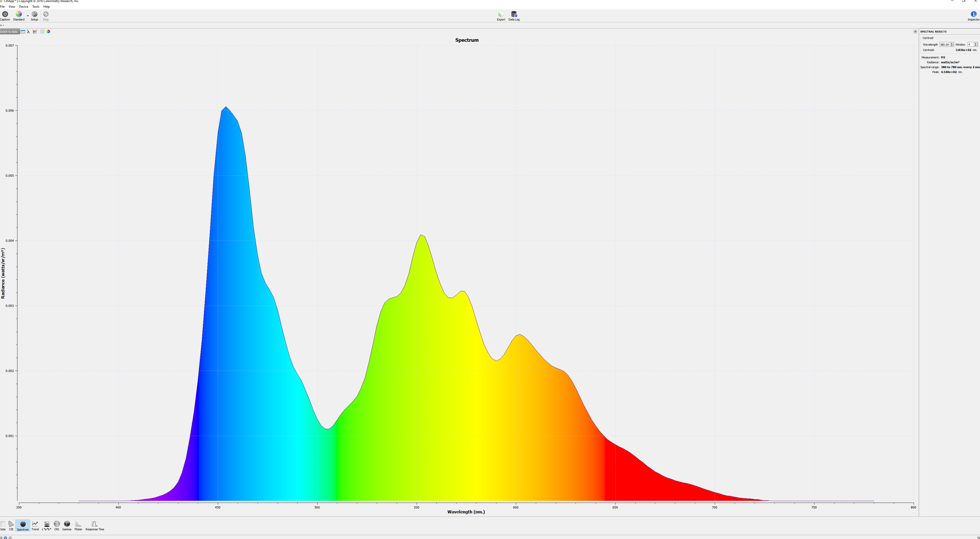Toggle spectrum rainbow color fill icon

pos(48,32)
